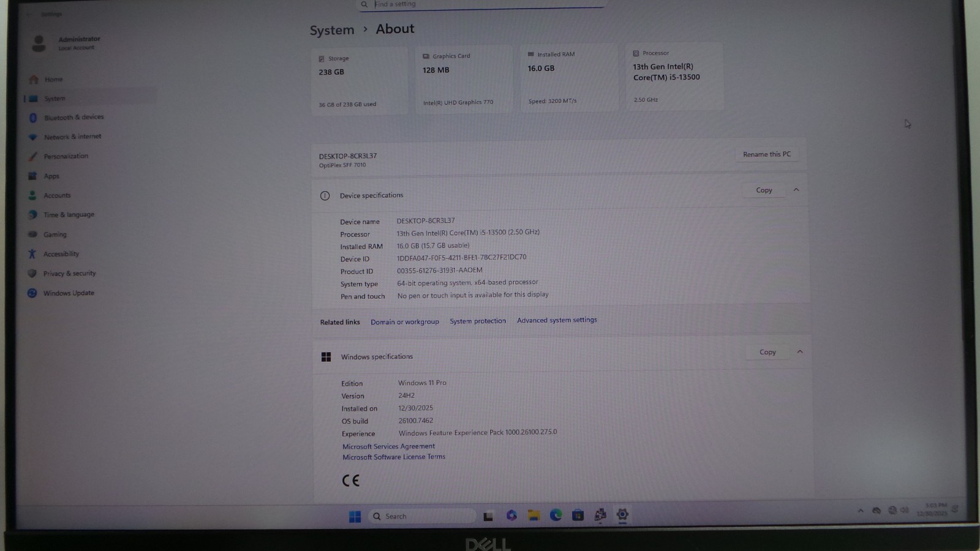Open Time & language globe icon

[32, 215]
